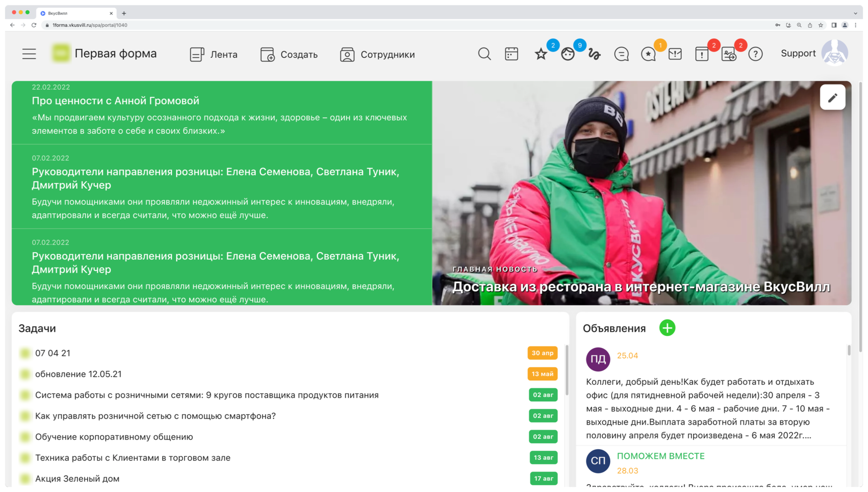Click the face icon with badge 9
Viewport: 868px width, 492px height.
click(568, 55)
